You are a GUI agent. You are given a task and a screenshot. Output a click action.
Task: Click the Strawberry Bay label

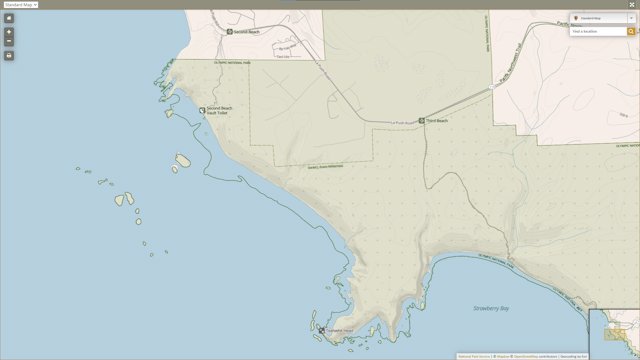491,309
